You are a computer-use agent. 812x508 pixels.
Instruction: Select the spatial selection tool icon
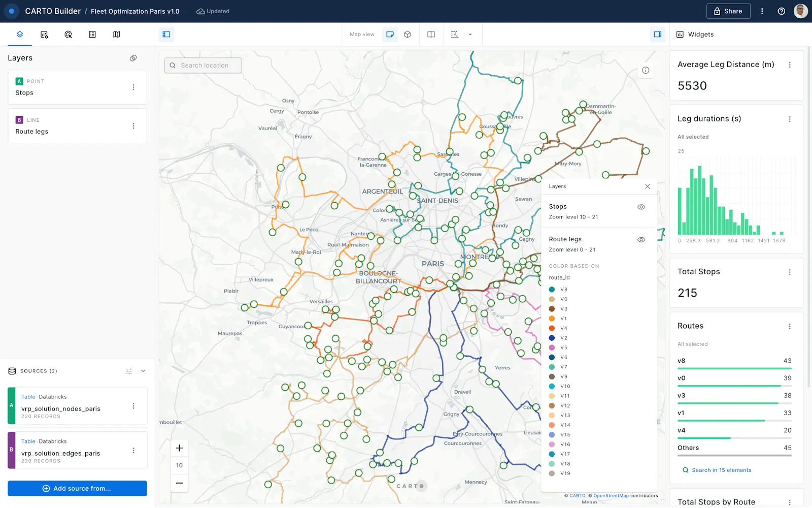coord(455,34)
